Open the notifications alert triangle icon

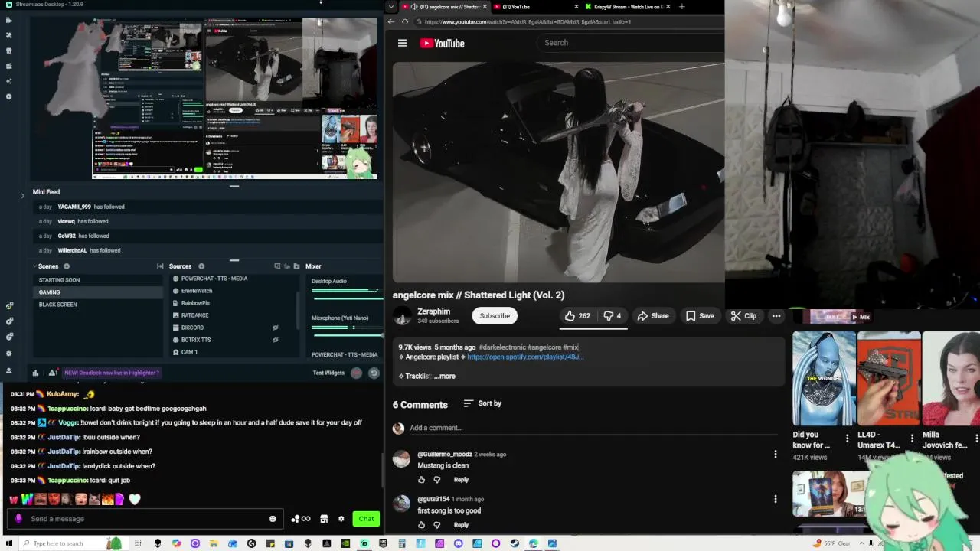tap(52, 373)
